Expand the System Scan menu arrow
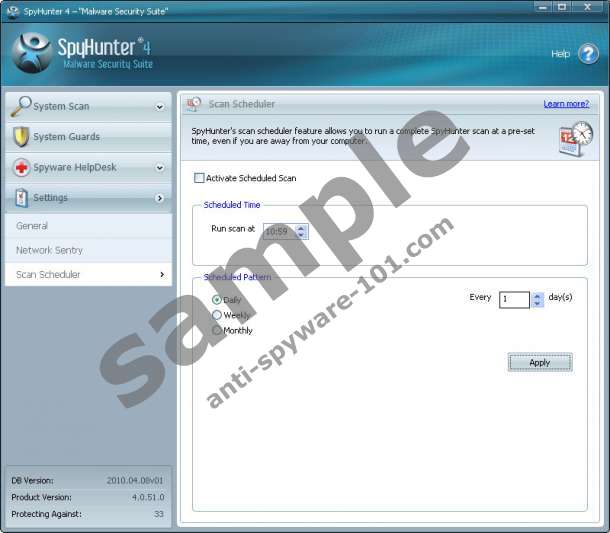 click(x=160, y=107)
